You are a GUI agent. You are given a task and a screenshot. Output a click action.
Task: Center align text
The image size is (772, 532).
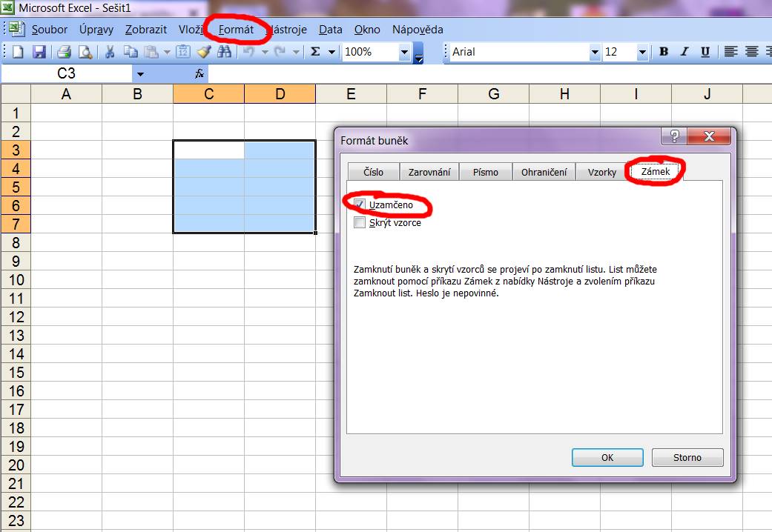point(751,52)
